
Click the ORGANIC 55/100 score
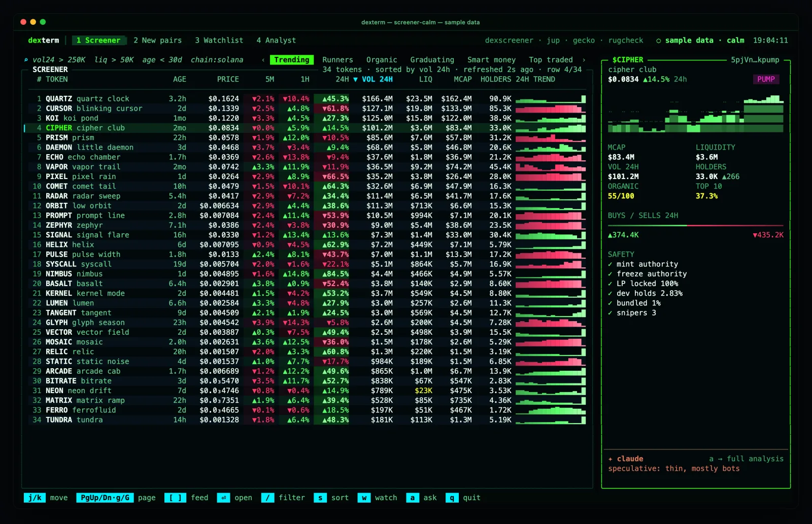pos(621,196)
